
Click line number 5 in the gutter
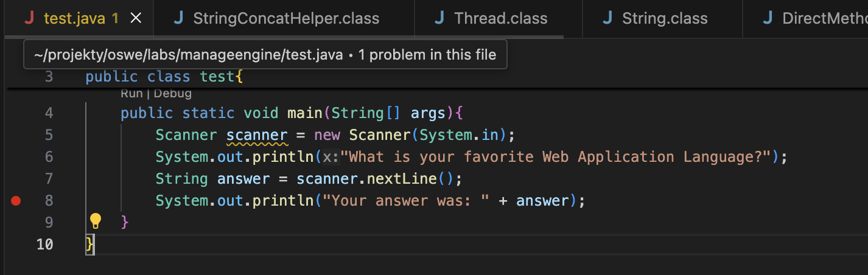49,135
